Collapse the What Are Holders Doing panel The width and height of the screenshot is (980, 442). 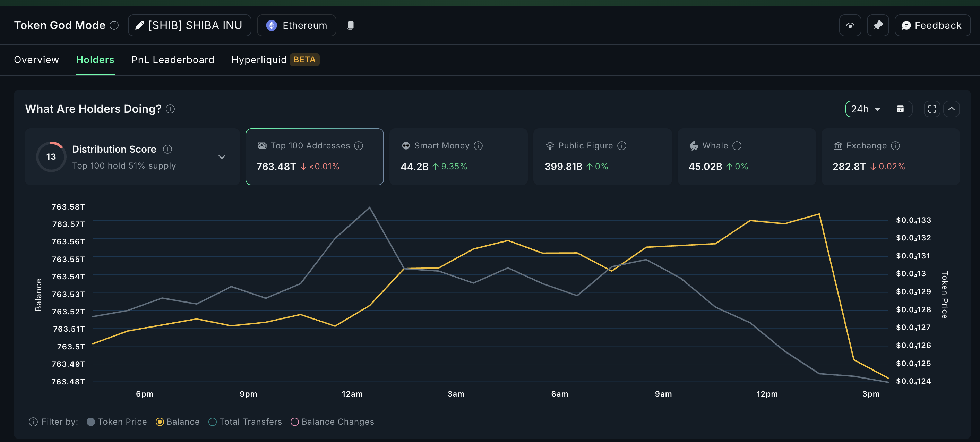[x=952, y=109]
